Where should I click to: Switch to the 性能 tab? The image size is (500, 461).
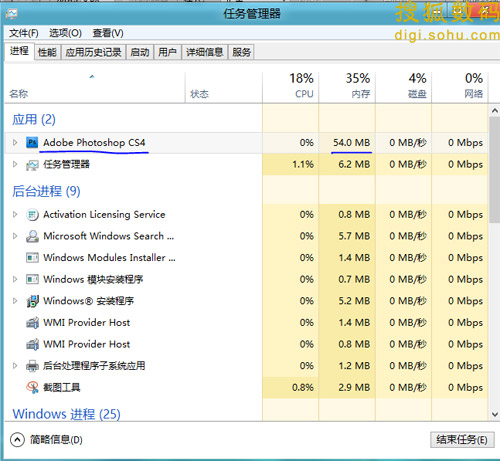click(47, 52)
